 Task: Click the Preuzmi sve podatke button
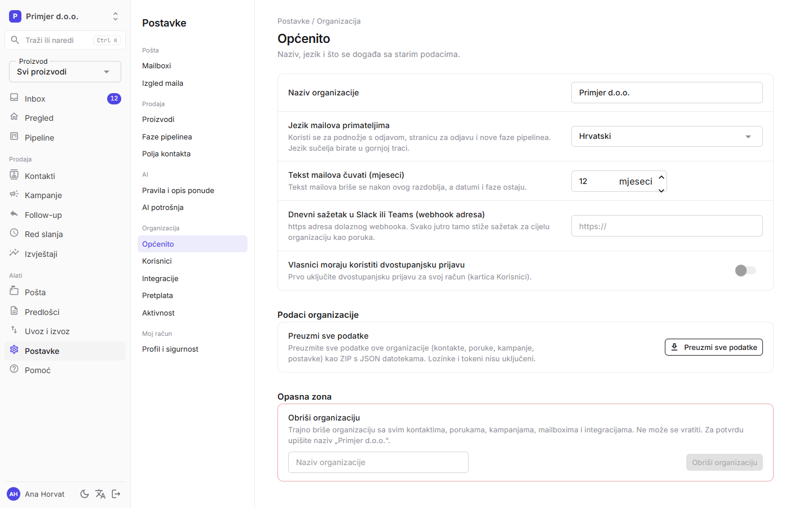(713, 347)
